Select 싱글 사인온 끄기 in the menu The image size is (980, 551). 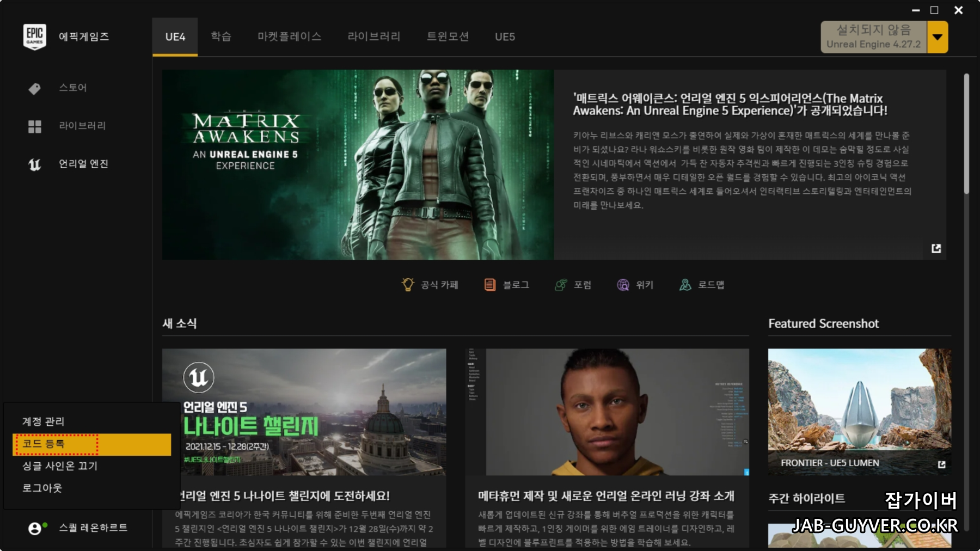(92, 467)
